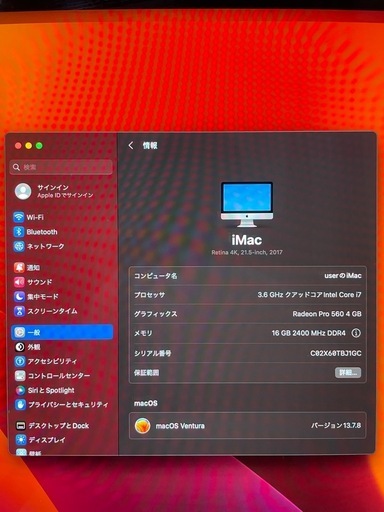The width and height of the screenshot is (384, 512).
Task: Click the macOS Ventura logo icon
Action: pos(142,426)
